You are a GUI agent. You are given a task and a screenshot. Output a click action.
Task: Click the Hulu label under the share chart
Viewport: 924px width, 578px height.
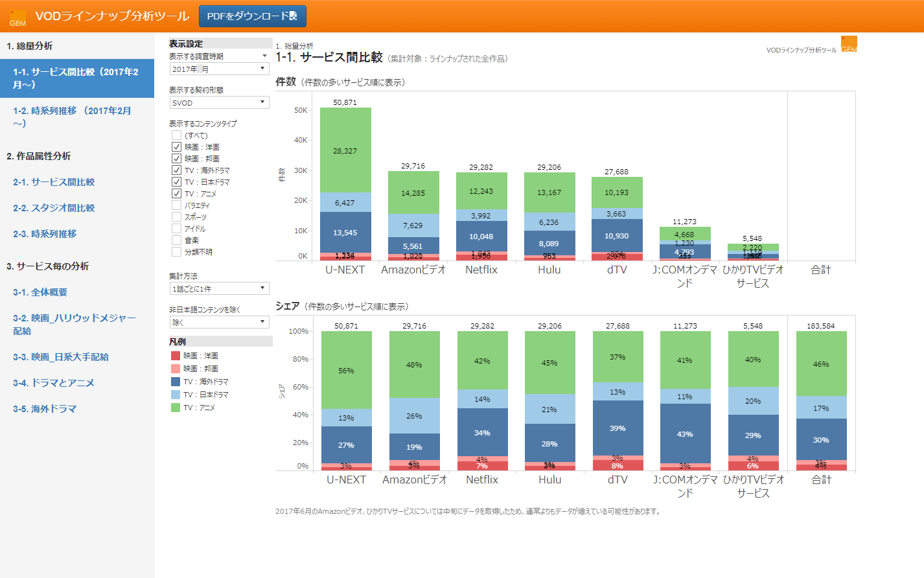(549, 480)
